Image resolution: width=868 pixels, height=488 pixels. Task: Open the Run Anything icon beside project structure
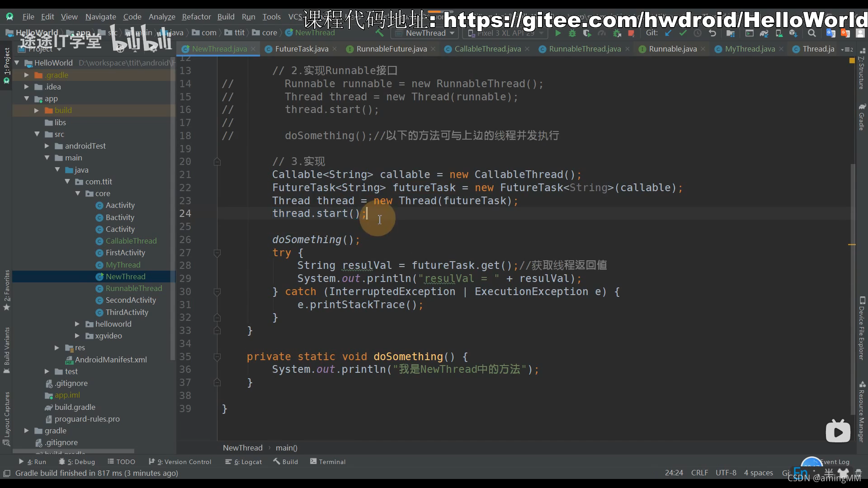coord(749,33)
